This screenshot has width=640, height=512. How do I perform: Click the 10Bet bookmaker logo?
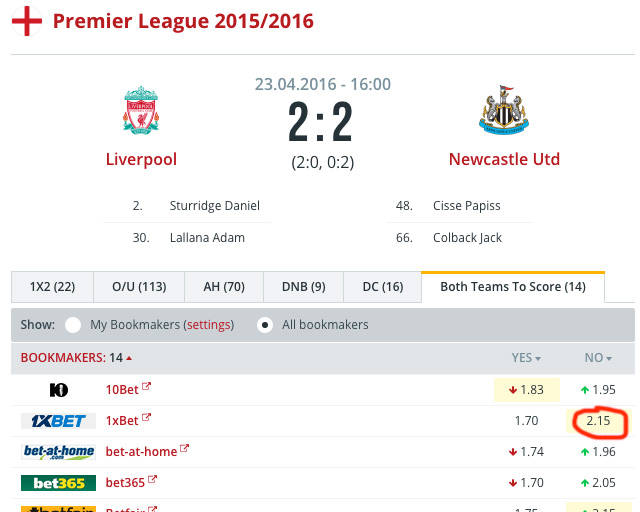59,390
